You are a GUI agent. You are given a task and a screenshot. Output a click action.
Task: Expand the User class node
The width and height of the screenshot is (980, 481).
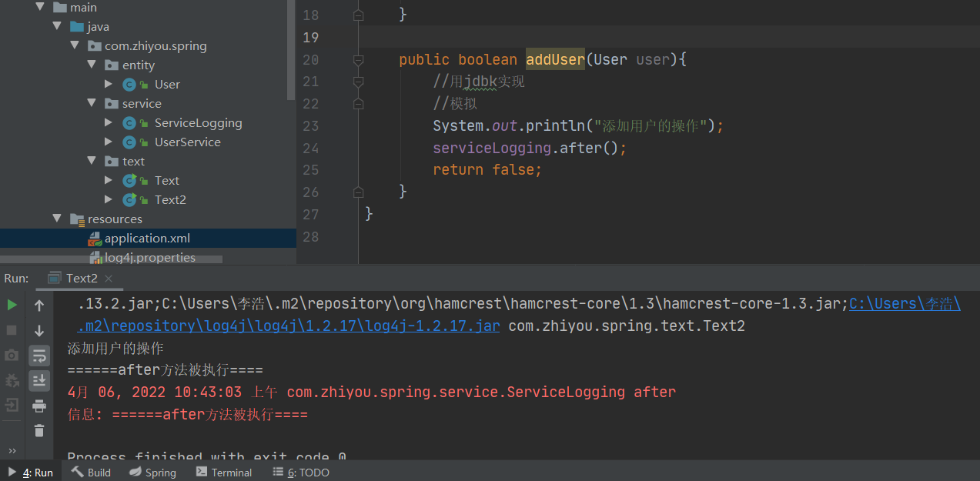click(x=109, y=84)
